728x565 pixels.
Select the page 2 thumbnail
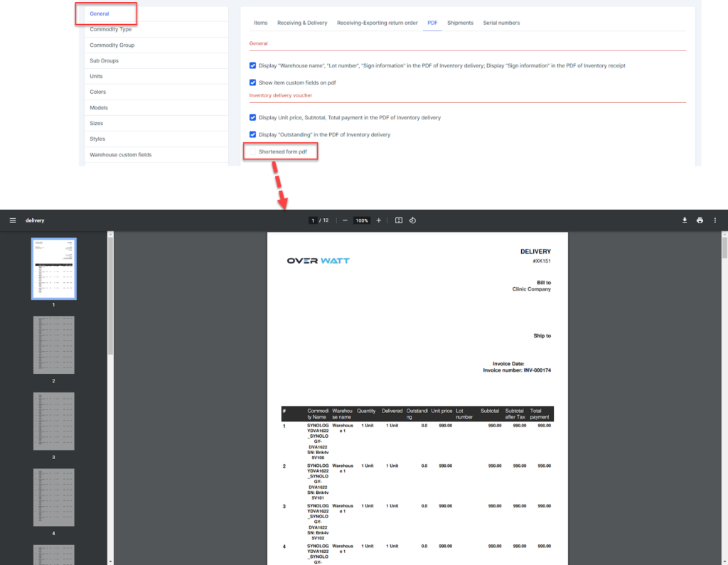(53, 345)
